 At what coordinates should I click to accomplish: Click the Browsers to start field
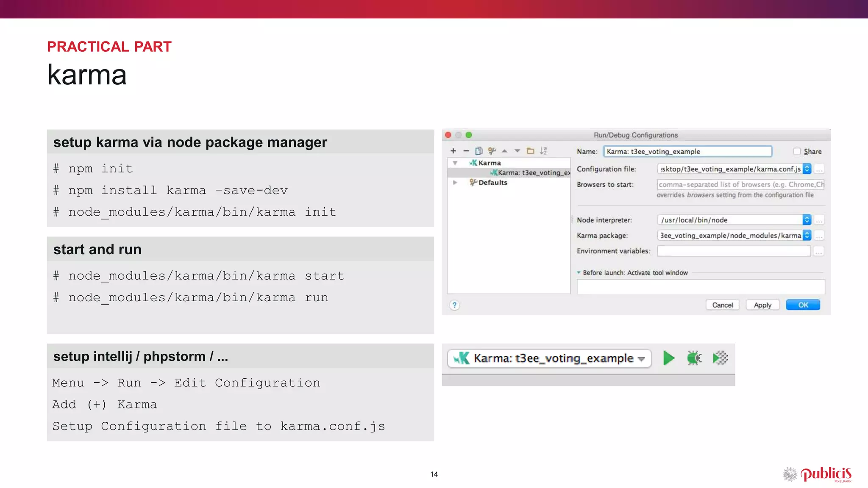740,184
